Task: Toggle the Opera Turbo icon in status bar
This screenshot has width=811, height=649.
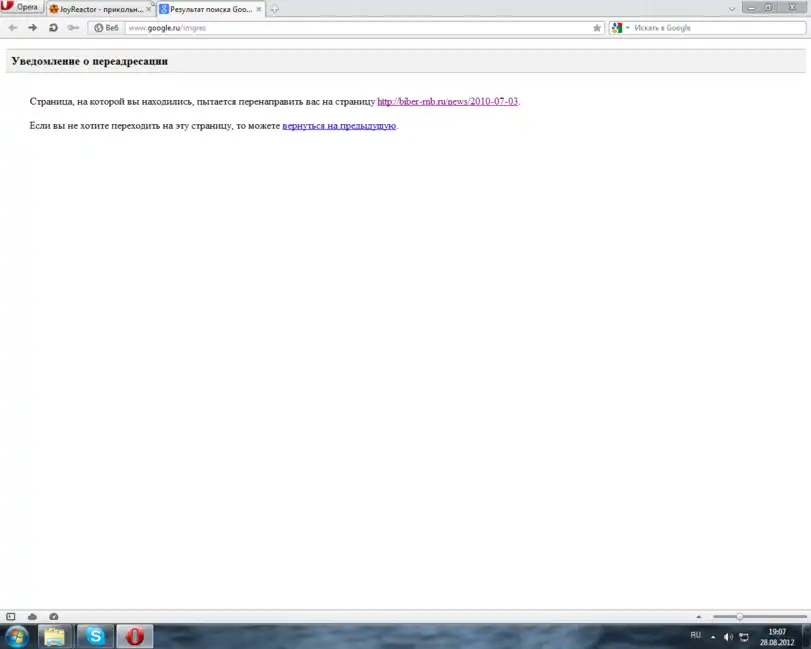Action: 53,616
